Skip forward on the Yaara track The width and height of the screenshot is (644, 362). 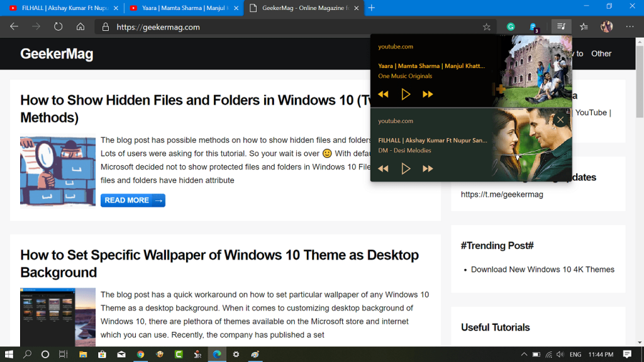(x=428, y=94)
